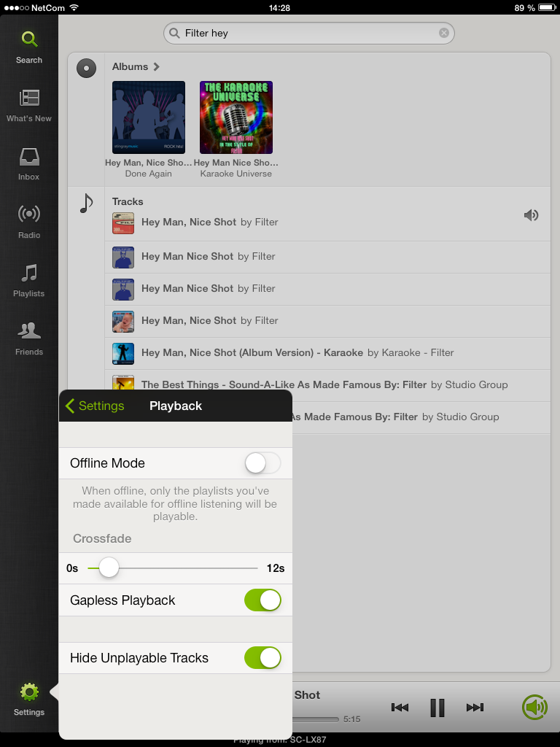Open the Karaoke - Filter artist name
This screenshot has height=747, width=560.
pyautogui.click(x=416, y=352)
